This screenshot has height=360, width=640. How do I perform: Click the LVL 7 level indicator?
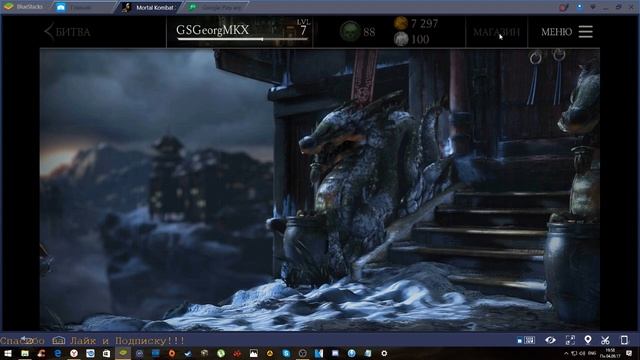click(303, 27)
